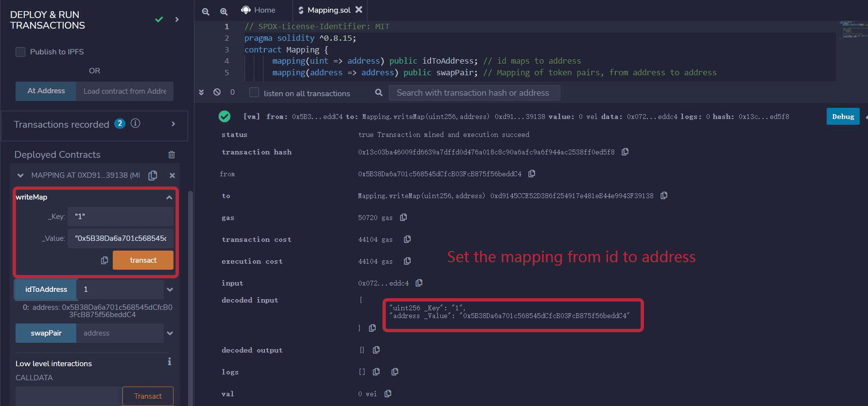This screenshot has width=868, height=406.
Task: Click the Debug button
Action: point(843,117)
